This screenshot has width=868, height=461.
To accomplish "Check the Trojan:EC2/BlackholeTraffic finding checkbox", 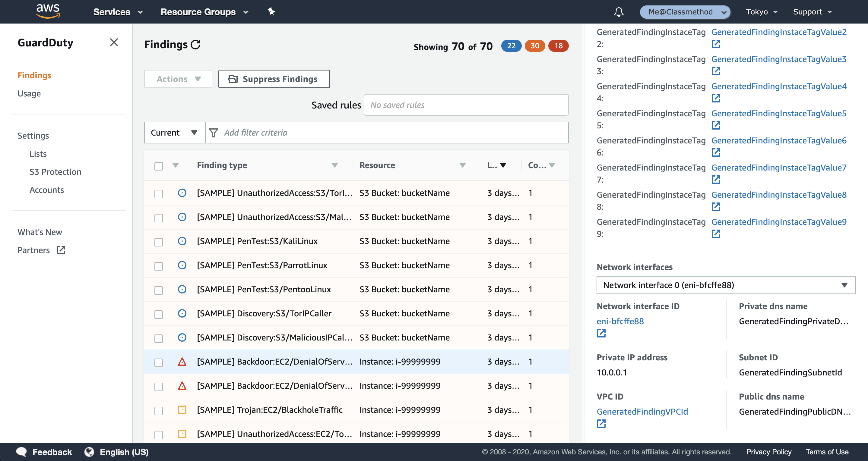I will (x=158, y=411).
